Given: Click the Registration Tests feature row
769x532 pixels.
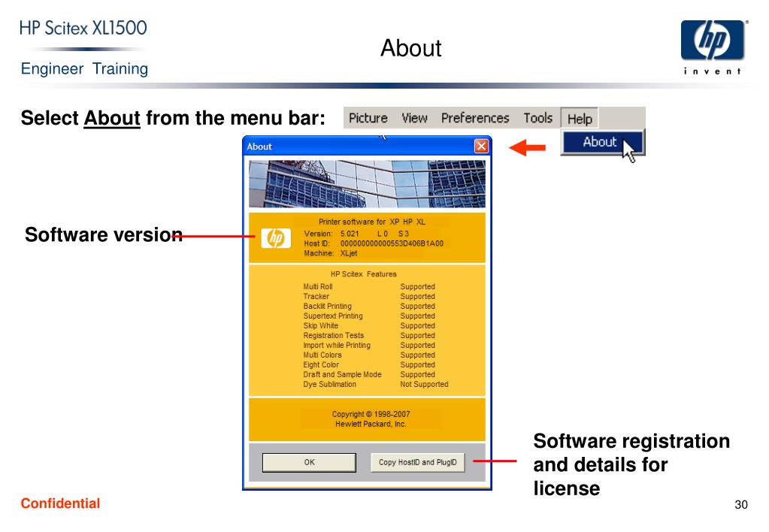Looking at the screenshot, I should tap(369, 336).
